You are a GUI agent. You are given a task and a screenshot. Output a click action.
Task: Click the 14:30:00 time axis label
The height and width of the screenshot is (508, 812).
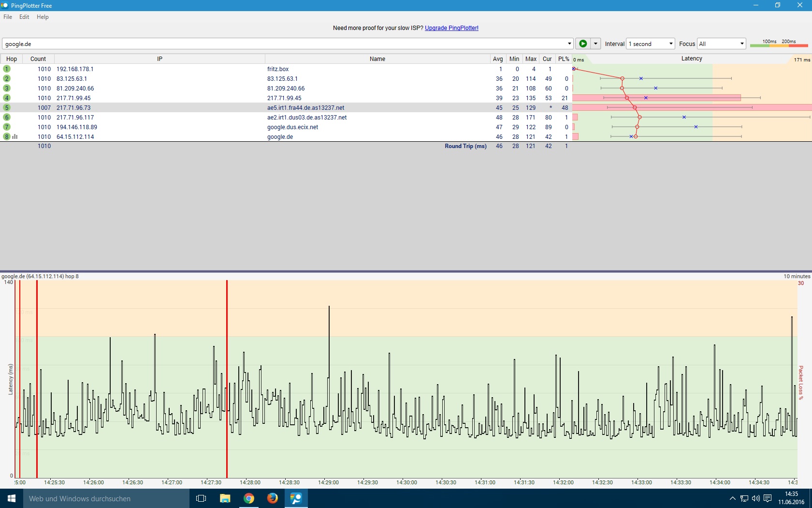406,482
